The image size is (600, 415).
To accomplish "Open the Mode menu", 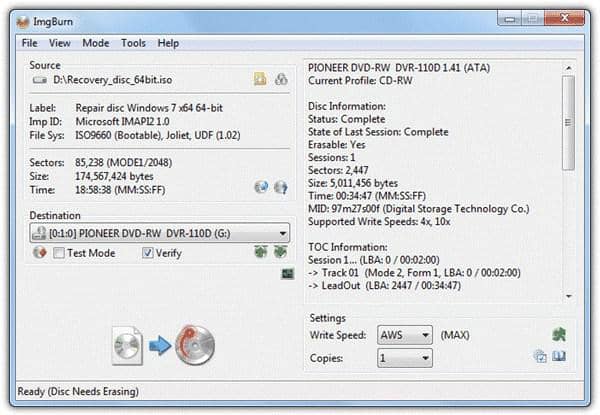I will pos(96,43).
